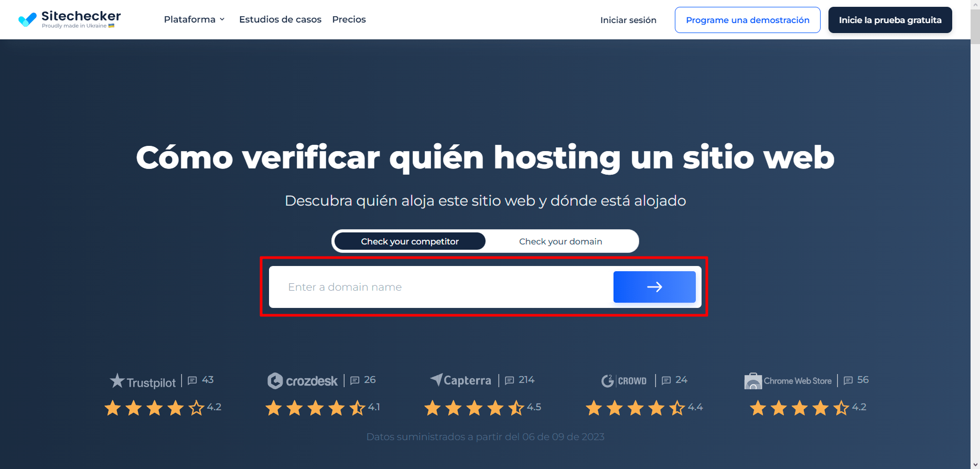Switch to Check your domain tab
980x469 pixels.
pyautogui.click(x=561, y=241)
